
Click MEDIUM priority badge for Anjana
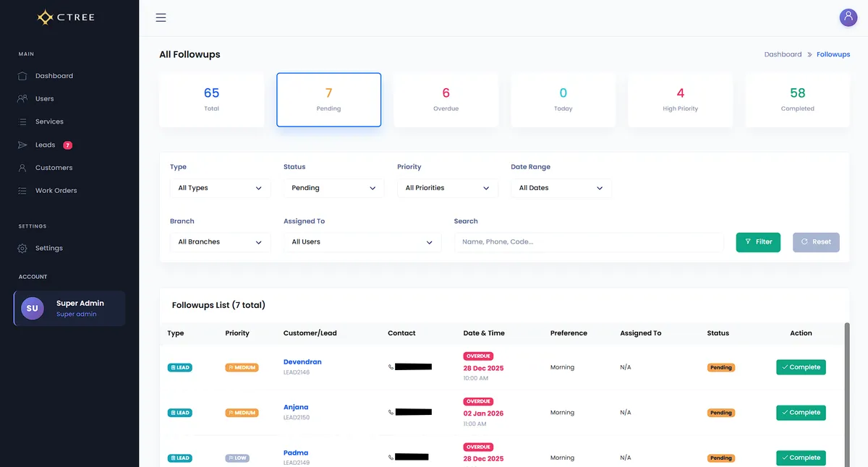(x=242, y=413)
